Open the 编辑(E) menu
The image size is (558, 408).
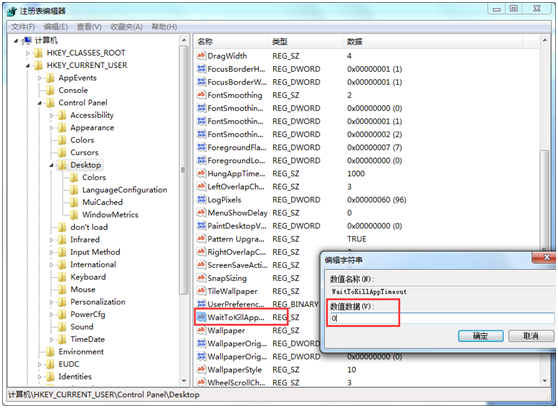(56, 27)
